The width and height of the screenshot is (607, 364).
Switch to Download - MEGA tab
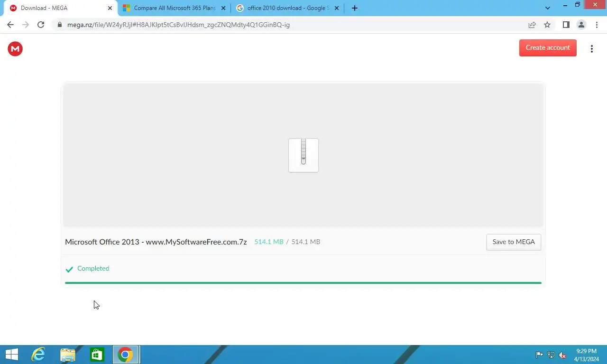click(60, 8)
